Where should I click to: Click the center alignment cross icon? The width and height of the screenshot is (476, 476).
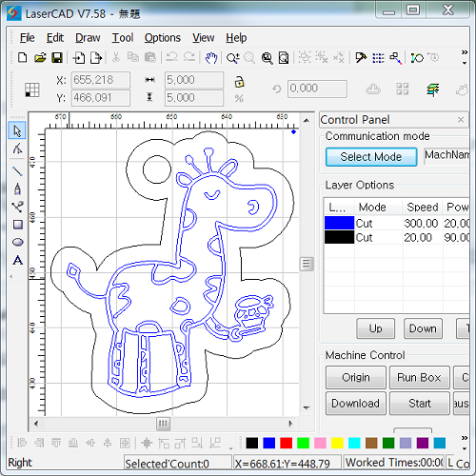tap(147, 443)
